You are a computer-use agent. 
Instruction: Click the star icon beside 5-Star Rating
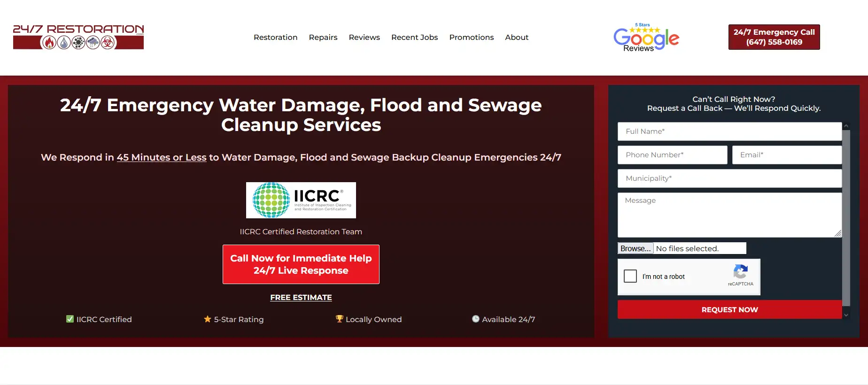click(208, 319)
